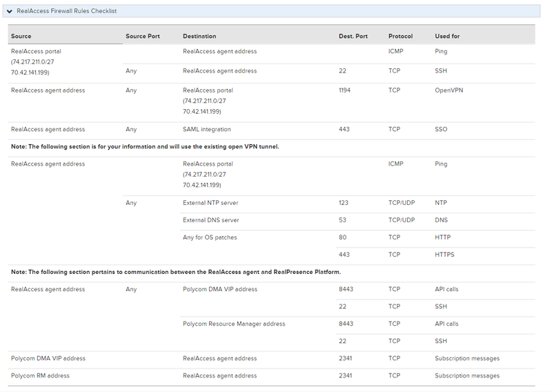Select the NTP used-for cell
This screenshot has height=392, width=552.
[441, 203]
